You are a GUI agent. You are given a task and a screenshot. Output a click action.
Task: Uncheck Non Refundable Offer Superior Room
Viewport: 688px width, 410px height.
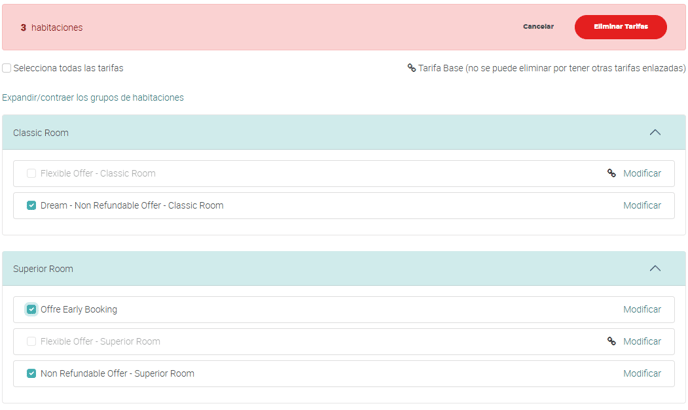click(x=32, y=373)
